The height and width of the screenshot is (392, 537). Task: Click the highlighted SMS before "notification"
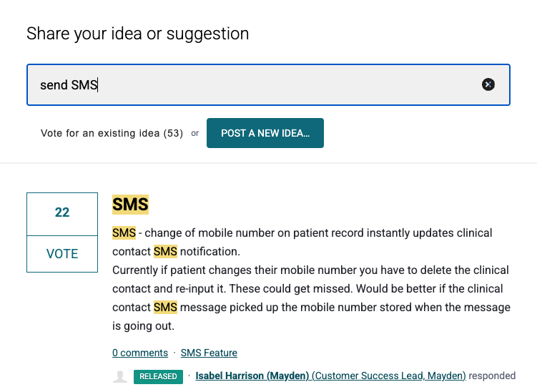(x=165, y=252)
